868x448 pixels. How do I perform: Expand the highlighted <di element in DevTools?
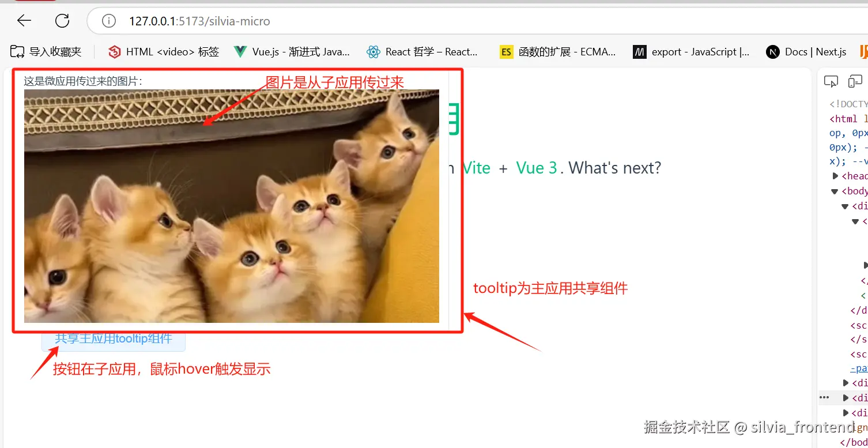coord(846,398)
